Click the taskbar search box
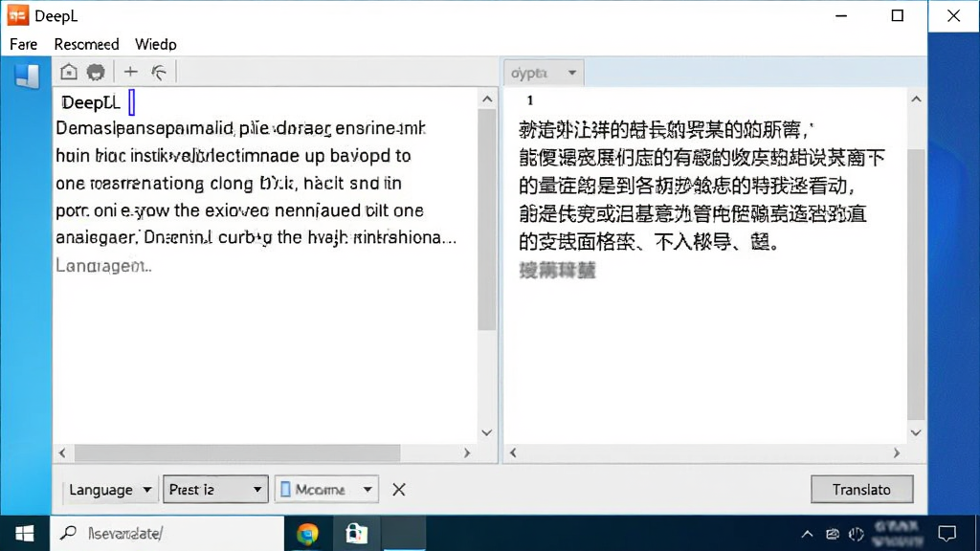Screen dimensions: 980x551 point(167,534)
